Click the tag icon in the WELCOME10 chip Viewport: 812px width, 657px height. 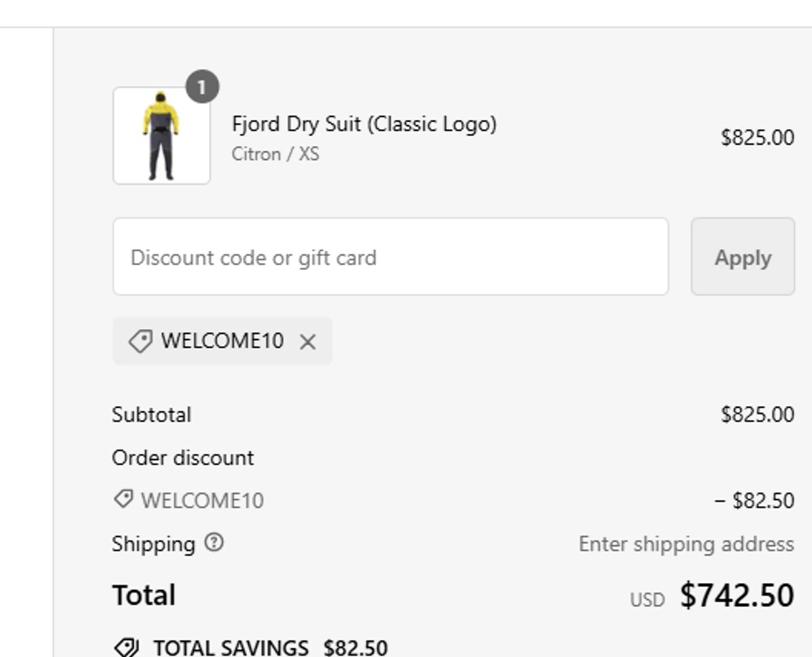coord(140,341)
